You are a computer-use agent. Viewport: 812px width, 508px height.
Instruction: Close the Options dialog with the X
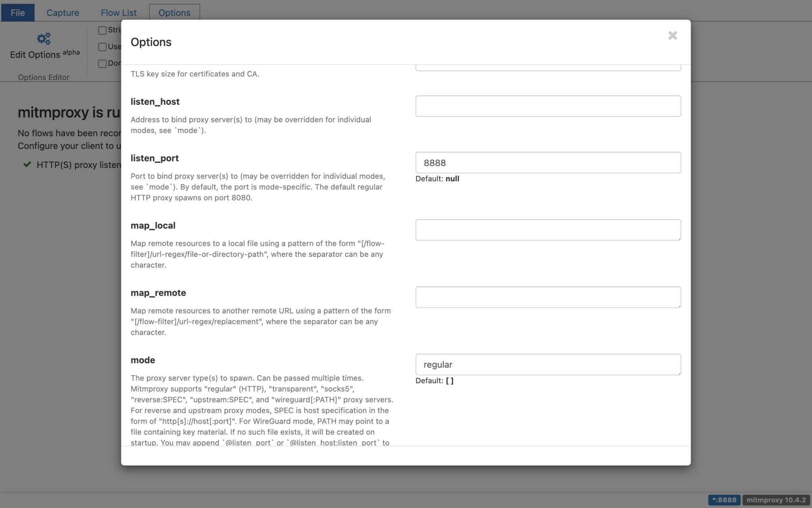point(672,36)
